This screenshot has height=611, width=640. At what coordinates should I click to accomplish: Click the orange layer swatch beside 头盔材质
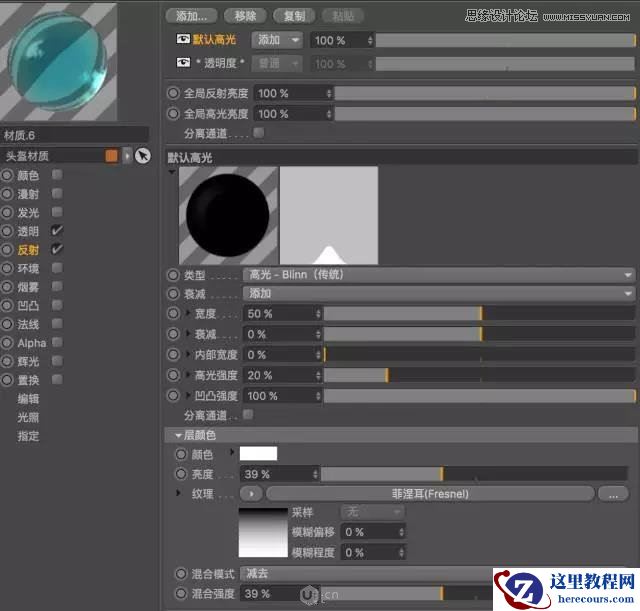(x=111, y=156)
